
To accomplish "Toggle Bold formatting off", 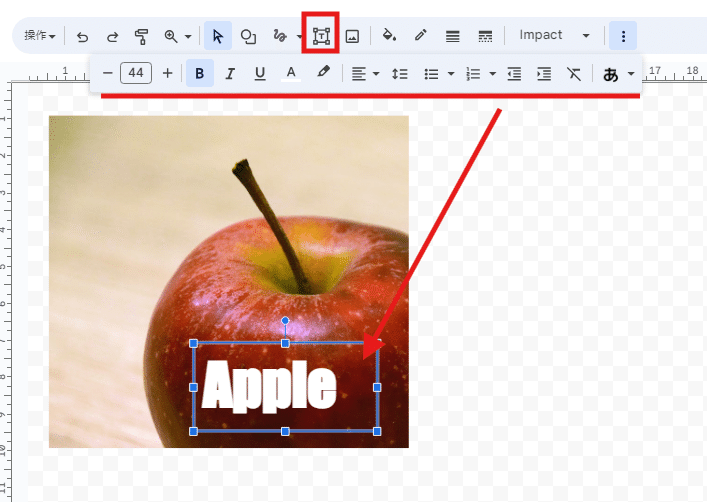I will point(200,73).
